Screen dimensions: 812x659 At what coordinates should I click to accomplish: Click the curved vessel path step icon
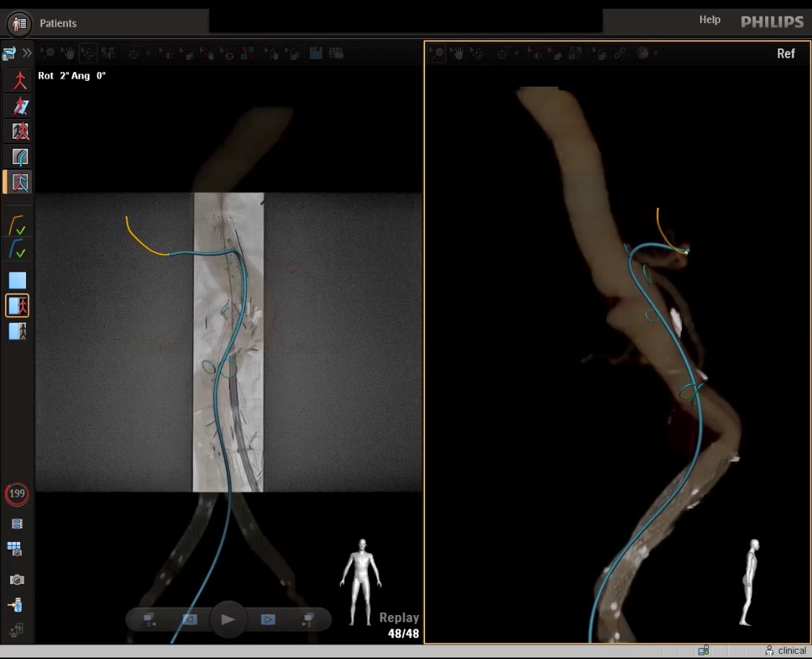pos(19,157)
